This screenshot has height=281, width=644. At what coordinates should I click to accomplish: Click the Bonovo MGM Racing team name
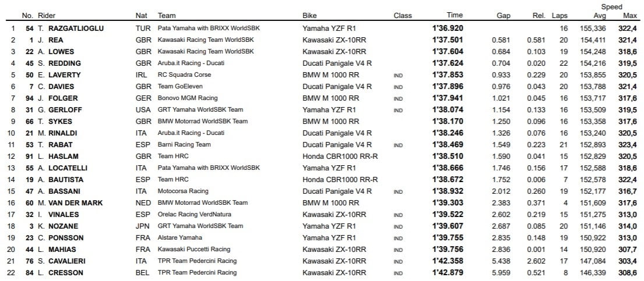pyautogui.click(x=188, y=98)
